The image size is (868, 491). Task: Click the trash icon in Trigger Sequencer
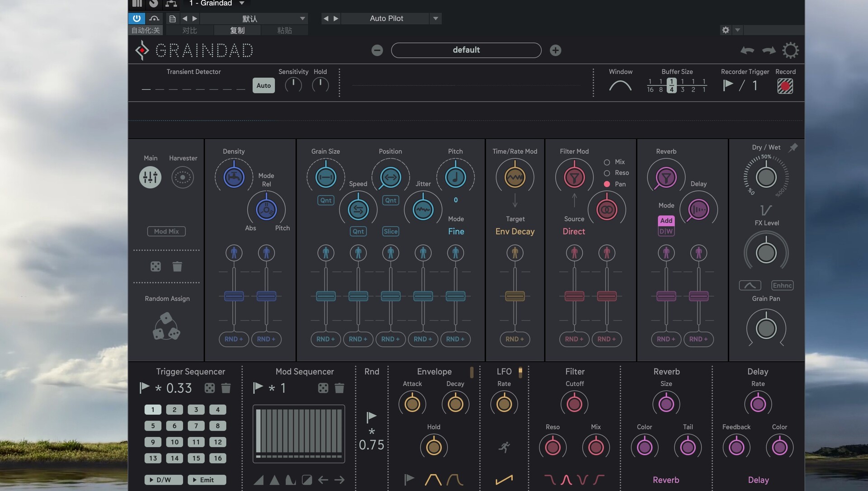[x=226, y=388]
